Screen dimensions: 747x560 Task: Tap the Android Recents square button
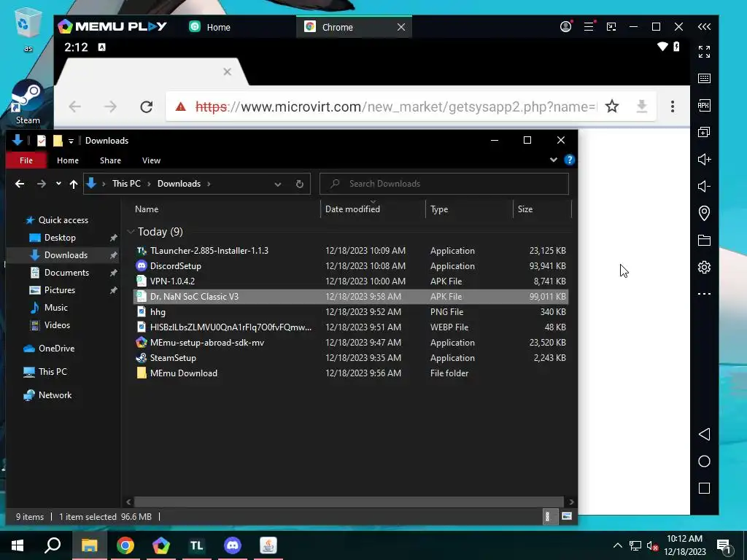coord(704,488)
